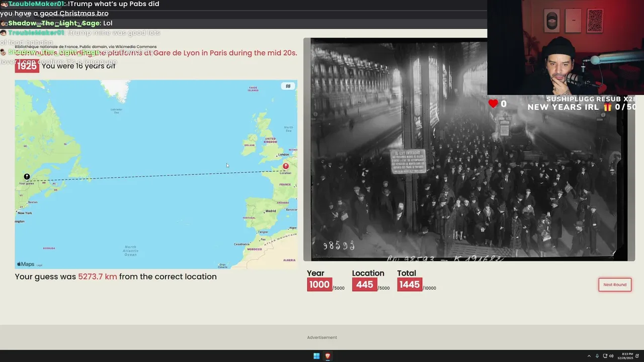Click the London city label
The height and width of the screenshot is (362, 644).
point(284,154)
